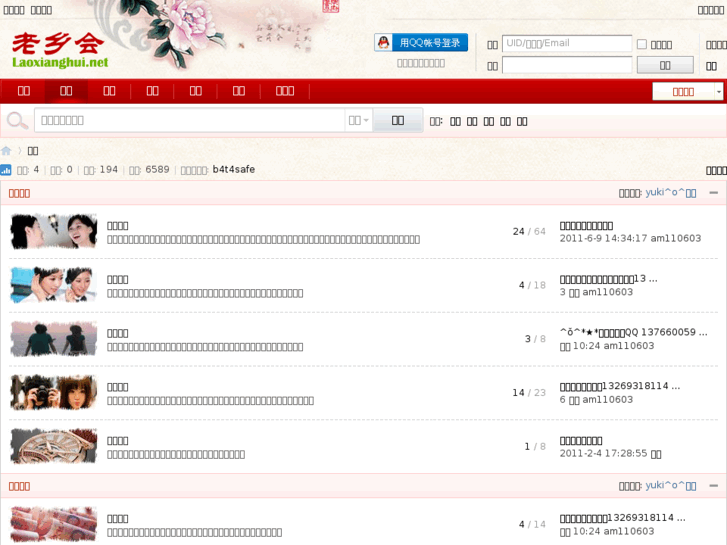727x545 pixels.
Task: Click the gray login button beside the password field
Action: (x=665, y=65)
